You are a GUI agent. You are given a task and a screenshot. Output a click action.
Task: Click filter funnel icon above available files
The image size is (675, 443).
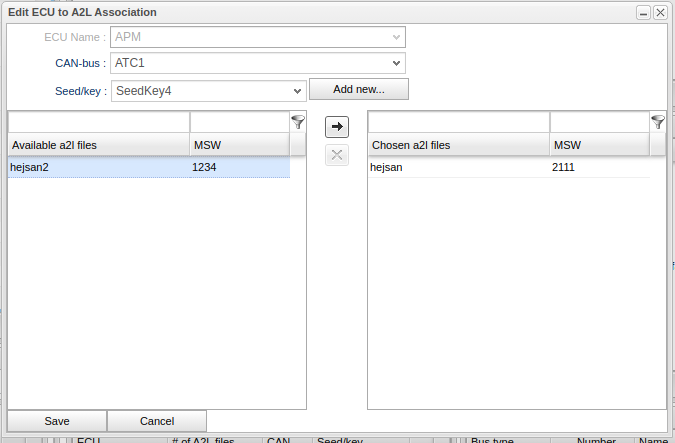pos(298,122)
